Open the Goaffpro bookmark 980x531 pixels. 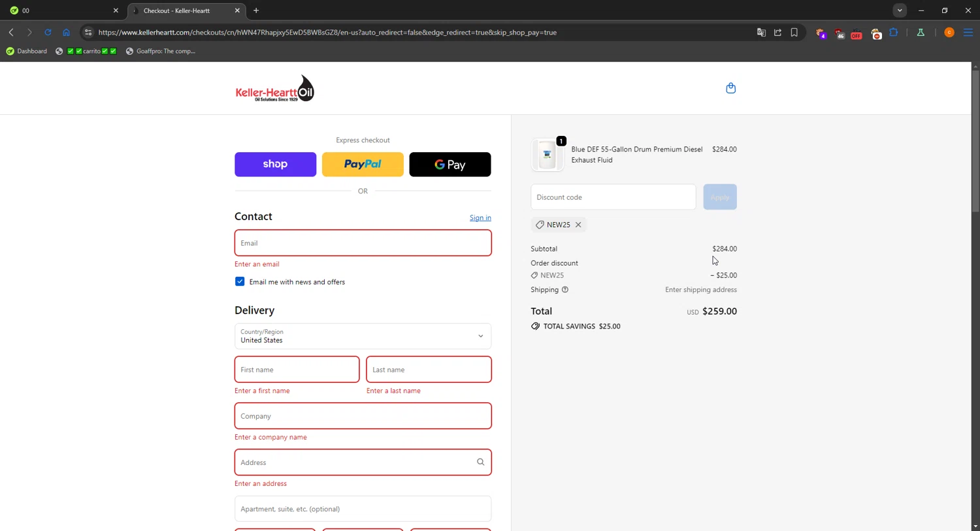pos(161,51)
